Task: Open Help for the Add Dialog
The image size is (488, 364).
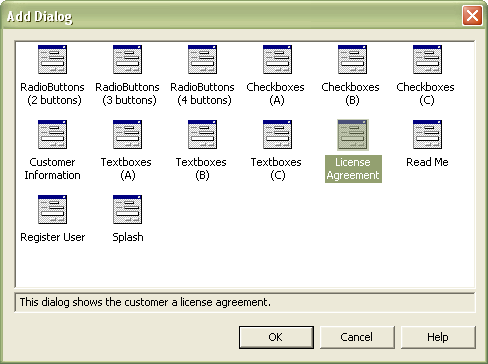Action: click(438, 337)
